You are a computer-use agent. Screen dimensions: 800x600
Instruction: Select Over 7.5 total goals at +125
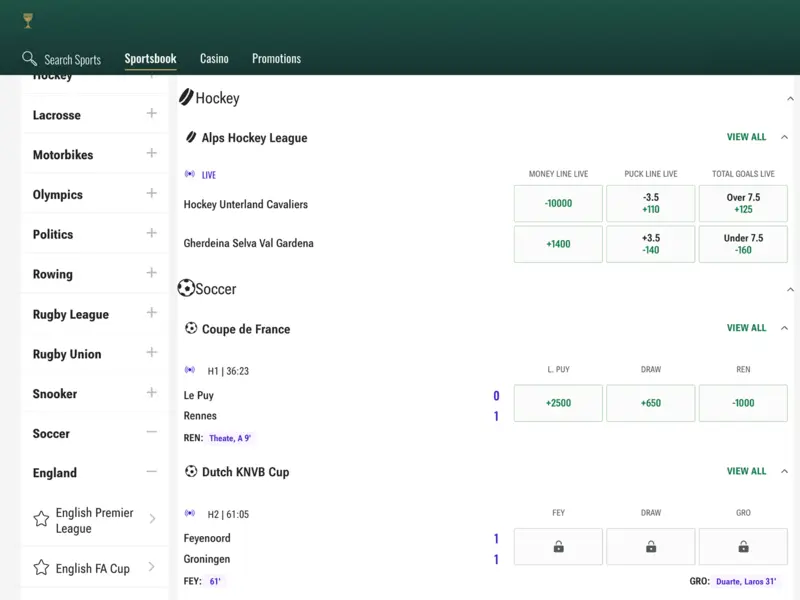coord(743,204)
